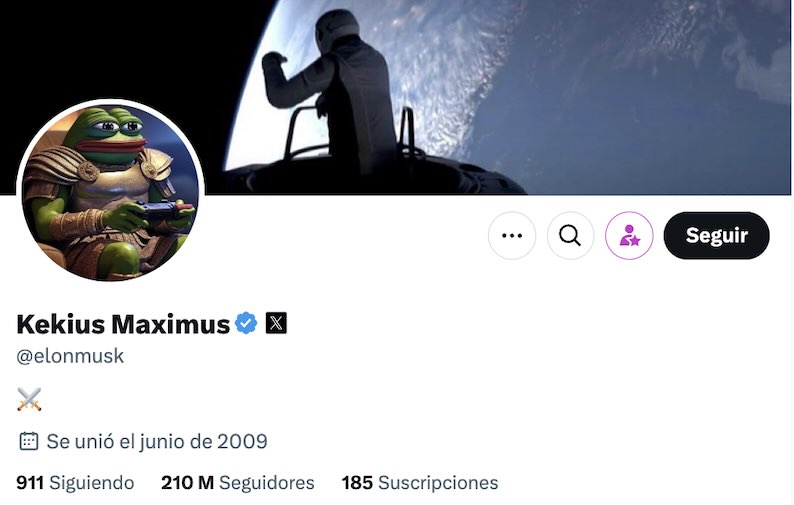Open the 911 Siguiendo list
This screenshot has width=794, height=505.
tap(75, 483)
